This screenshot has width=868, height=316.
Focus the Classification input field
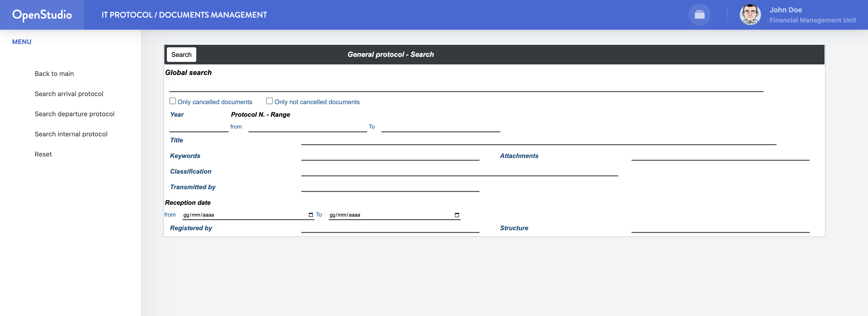tap(460, 171)
